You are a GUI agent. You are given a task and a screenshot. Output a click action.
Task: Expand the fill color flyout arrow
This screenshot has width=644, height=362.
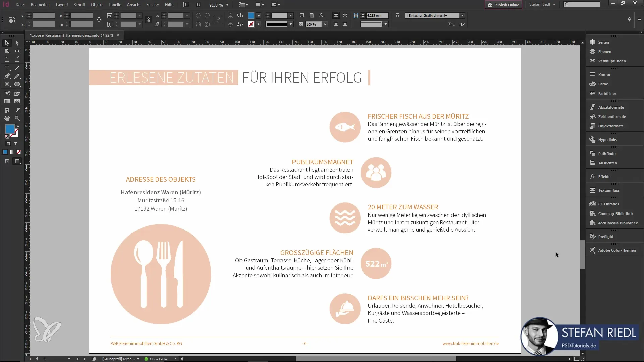pos(259,16)
